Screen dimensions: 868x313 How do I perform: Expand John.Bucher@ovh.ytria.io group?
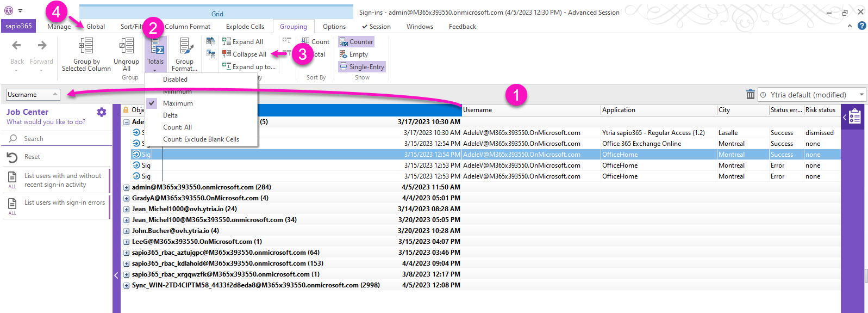pyautogui.click(x=127, y=231)
